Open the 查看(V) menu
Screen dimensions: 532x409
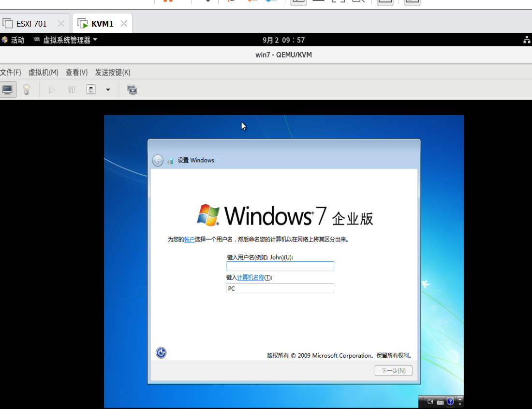[x=77, y=72]
